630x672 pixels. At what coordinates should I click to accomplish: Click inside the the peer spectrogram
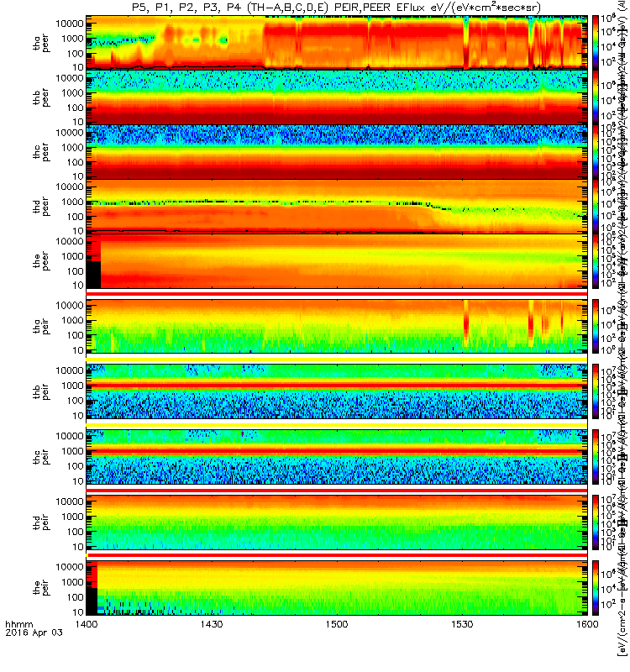tap(337, 260)
